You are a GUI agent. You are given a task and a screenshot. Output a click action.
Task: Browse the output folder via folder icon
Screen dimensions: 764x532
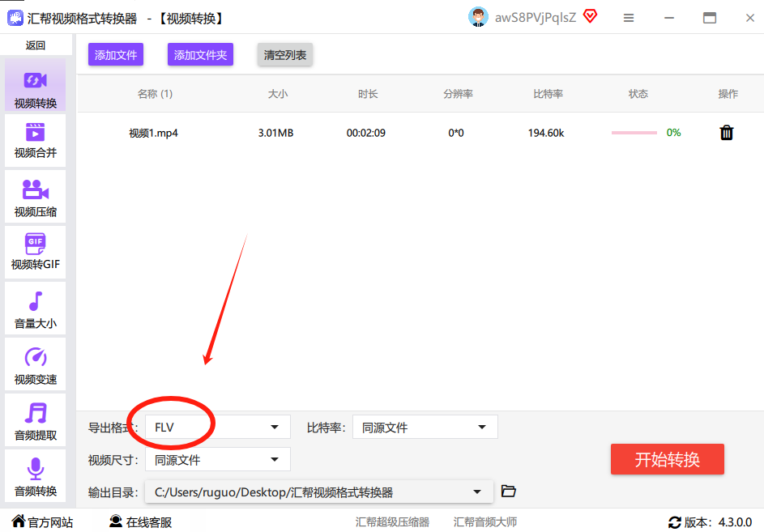pos(508,491)
